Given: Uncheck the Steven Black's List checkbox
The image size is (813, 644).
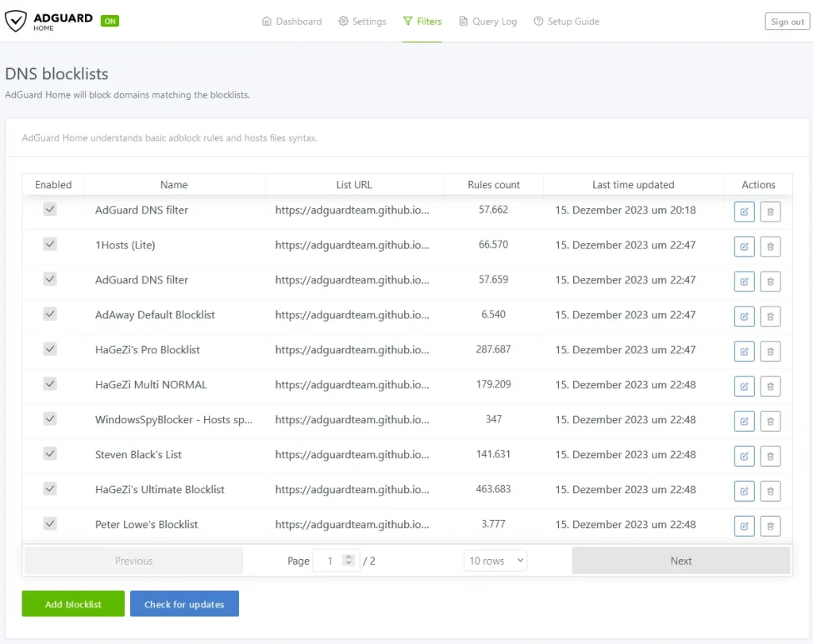Looking at the screenshot, I should click(50, 454).
